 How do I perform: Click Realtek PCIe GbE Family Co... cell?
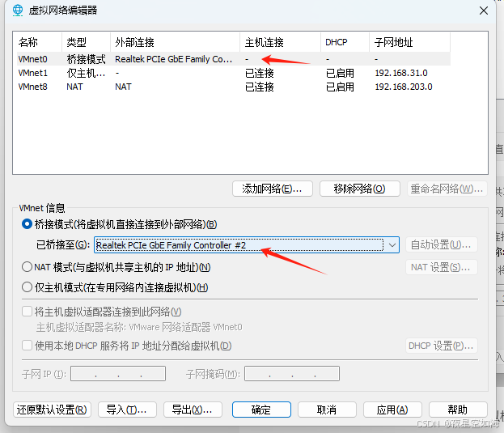coord(173,59)
